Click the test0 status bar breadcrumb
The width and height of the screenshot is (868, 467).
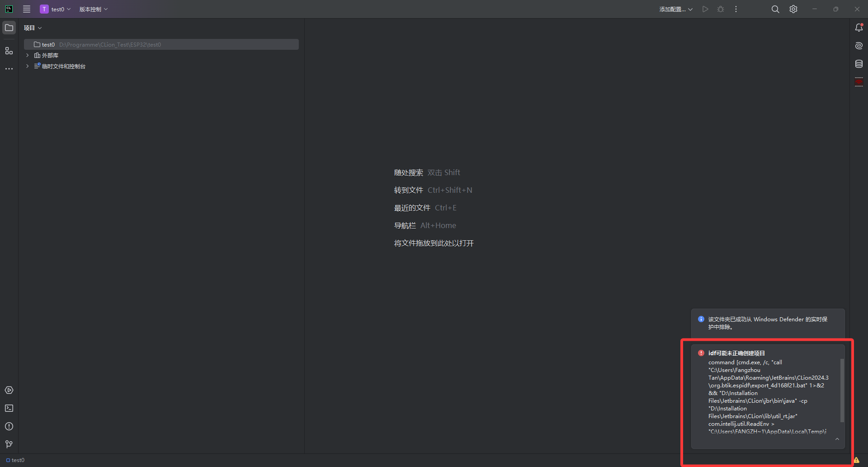15,460
